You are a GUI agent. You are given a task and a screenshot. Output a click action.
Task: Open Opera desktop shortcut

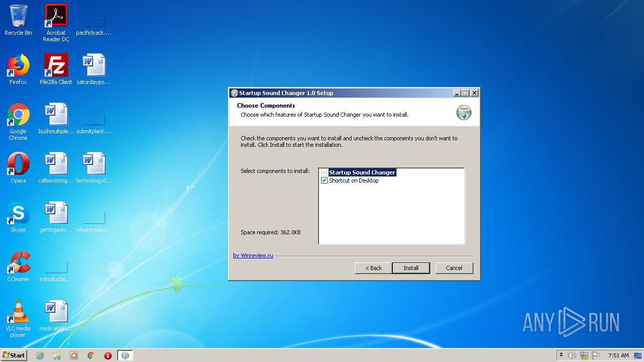click(18, 168)
